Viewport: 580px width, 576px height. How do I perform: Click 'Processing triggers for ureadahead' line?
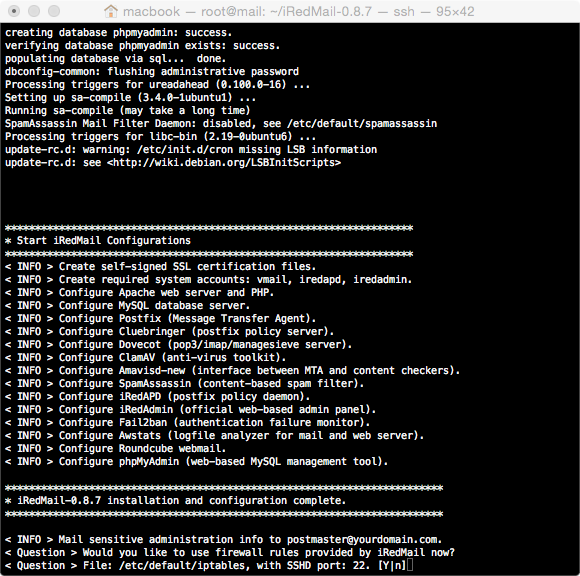pos(157,84)
